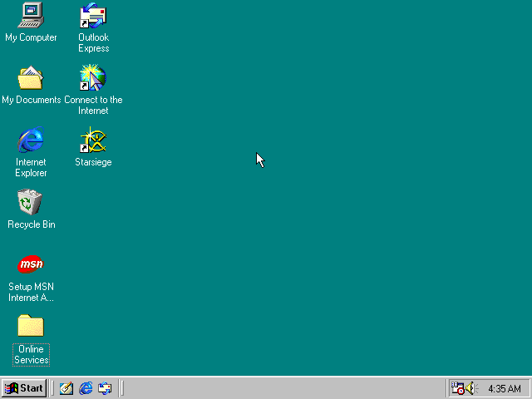Image resolution: width=532 pixels, height=399 pixels.
Task: Open the Start menu
Action: pos(24,388)
